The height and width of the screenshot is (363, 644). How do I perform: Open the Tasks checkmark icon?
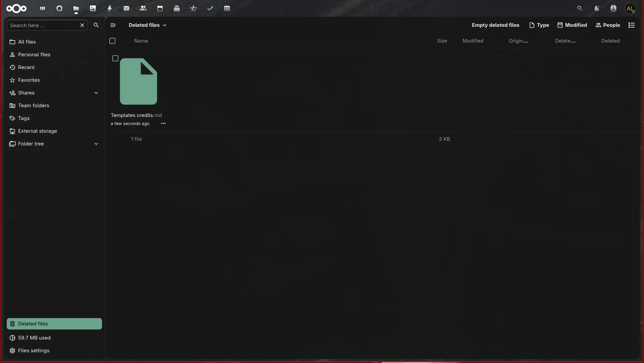point(210,8)
